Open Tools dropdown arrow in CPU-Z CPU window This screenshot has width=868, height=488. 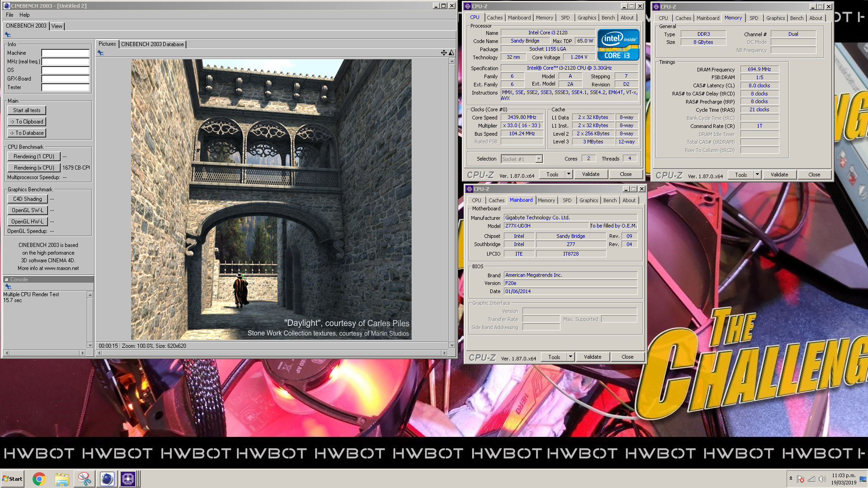(x=569, y=174)
